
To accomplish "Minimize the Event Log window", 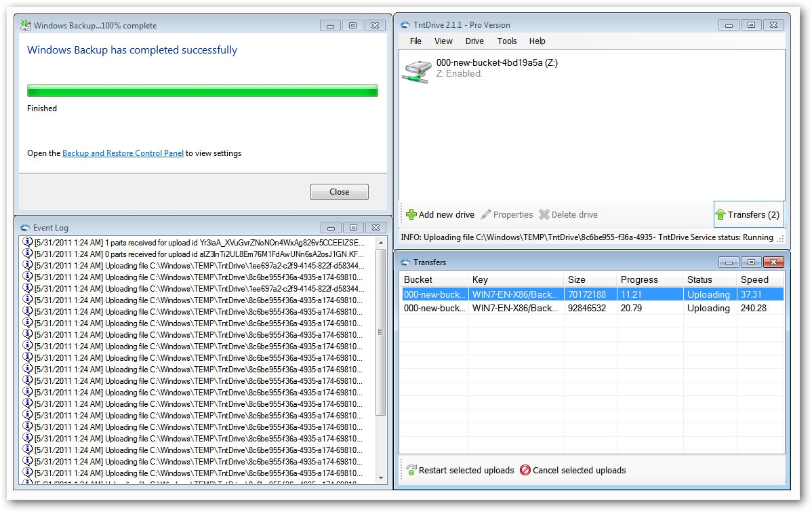I will (x=330, y=227).
